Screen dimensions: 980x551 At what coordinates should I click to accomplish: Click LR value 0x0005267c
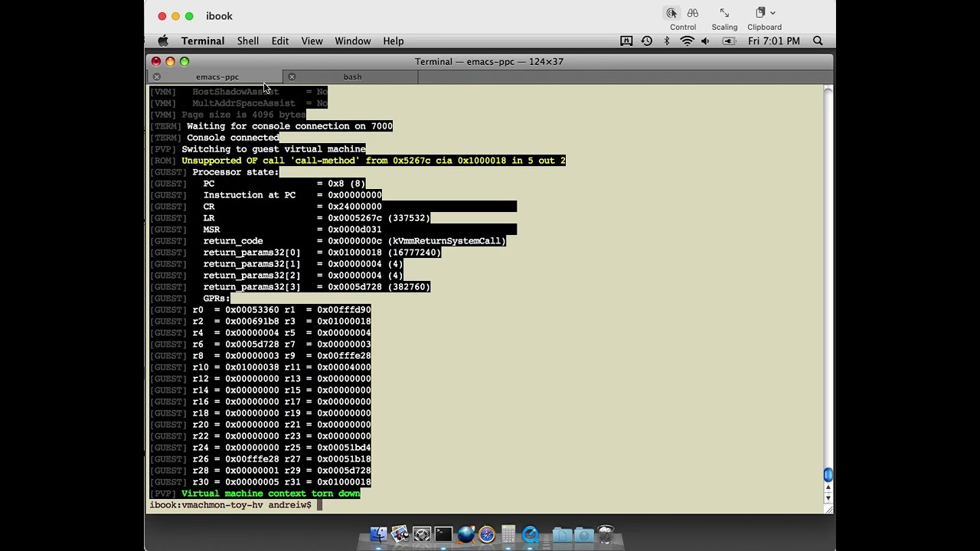(x=354, y=218)
